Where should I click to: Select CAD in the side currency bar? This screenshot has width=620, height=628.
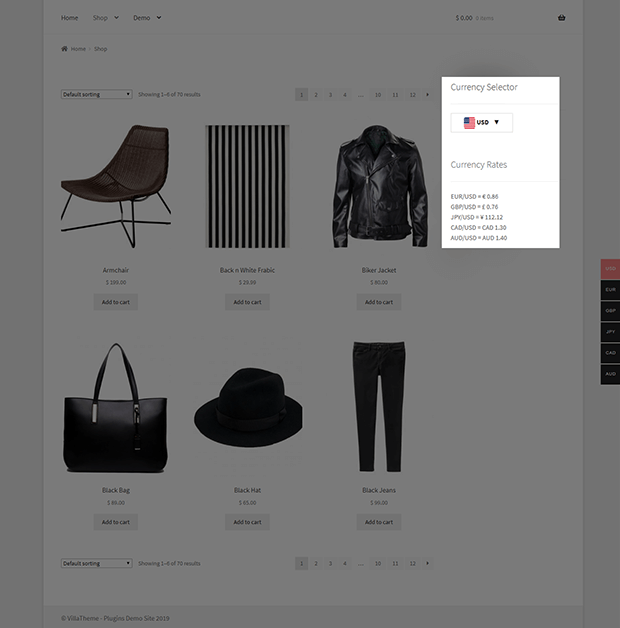point(610,353)
